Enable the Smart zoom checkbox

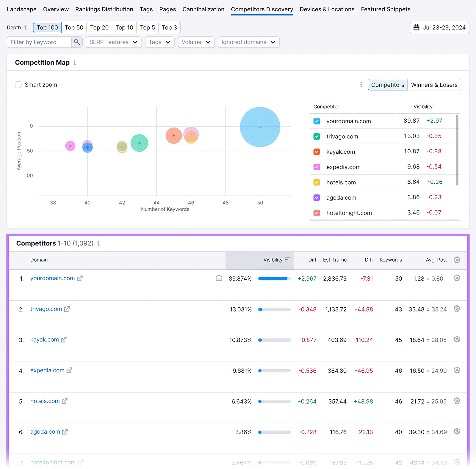point(18,85)
